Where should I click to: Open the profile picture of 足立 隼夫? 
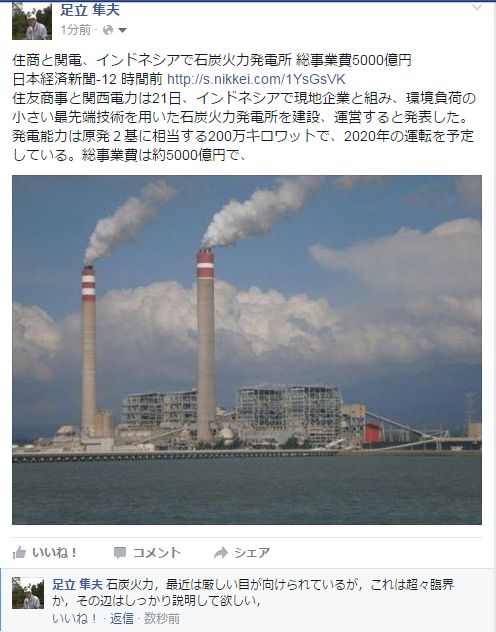coord(32,21)
